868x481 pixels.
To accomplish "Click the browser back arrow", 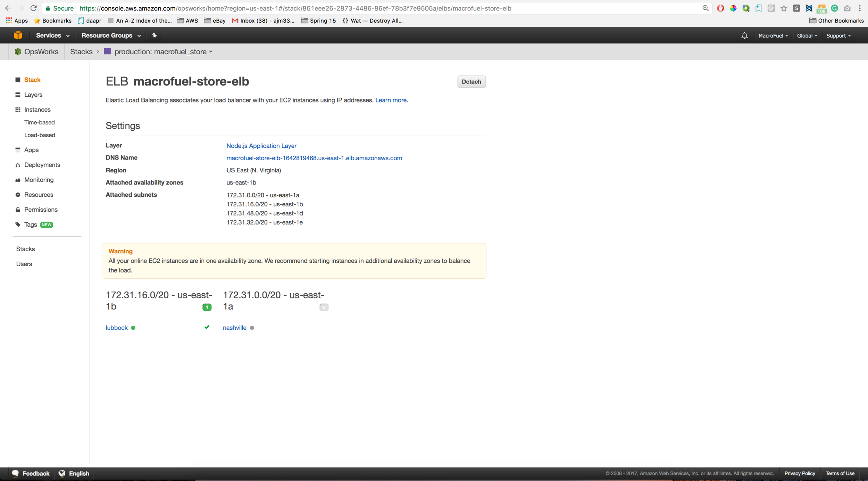I will pyautogui.click(x=8, y=8).
